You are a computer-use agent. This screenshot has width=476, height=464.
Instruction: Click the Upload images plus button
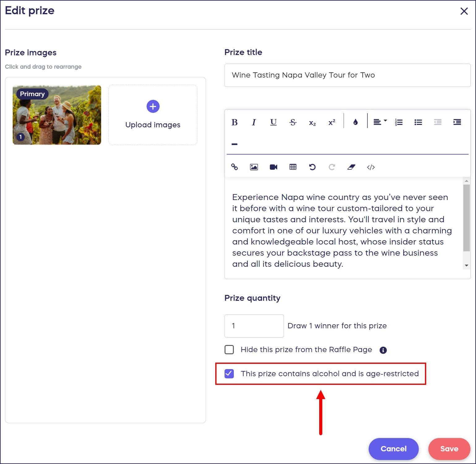[x=153, y=107]
